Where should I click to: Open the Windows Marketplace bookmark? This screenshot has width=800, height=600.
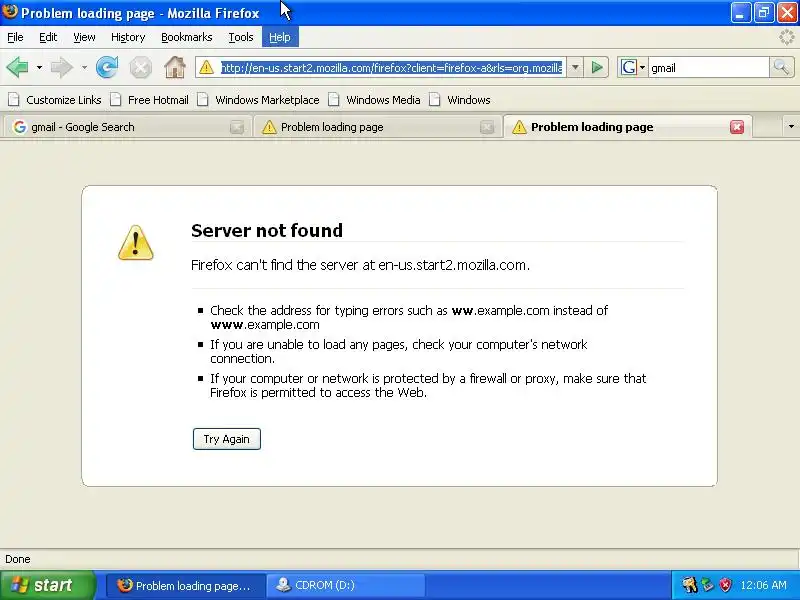(259, 99)
